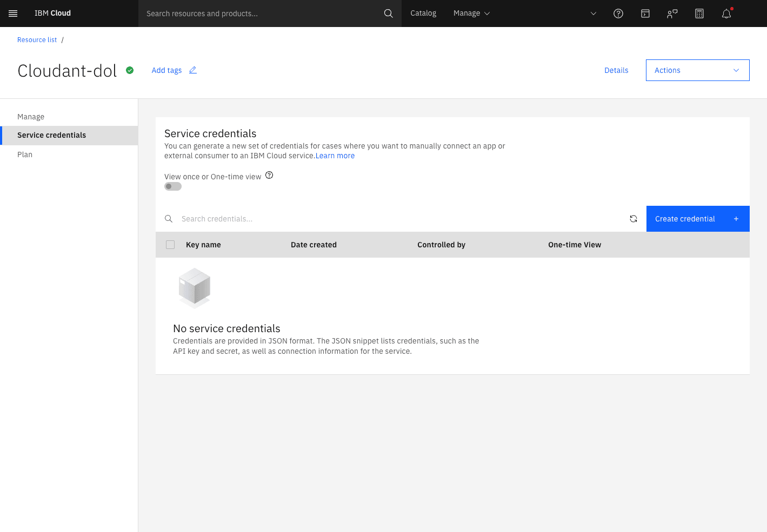The image size is (767, 532).
Task: Open the Catalog menu item
Action: tap(423, 14)
